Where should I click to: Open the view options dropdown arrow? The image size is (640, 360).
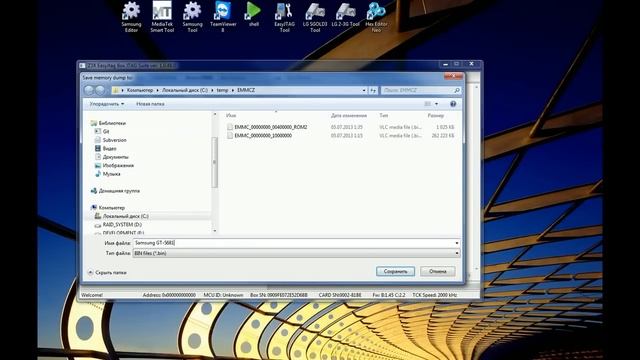[436, 104]
